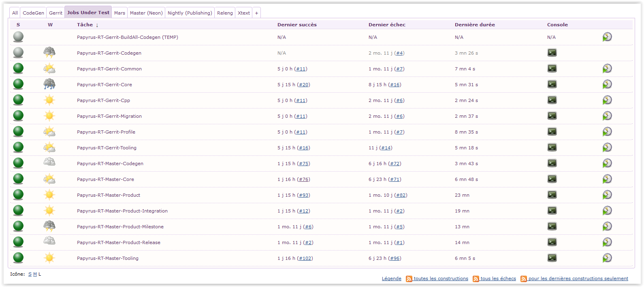644x287 pixels.
Task: Schedule a build for Papyrus-RT-Master-Product-Integration
Action: pos(607,210)
